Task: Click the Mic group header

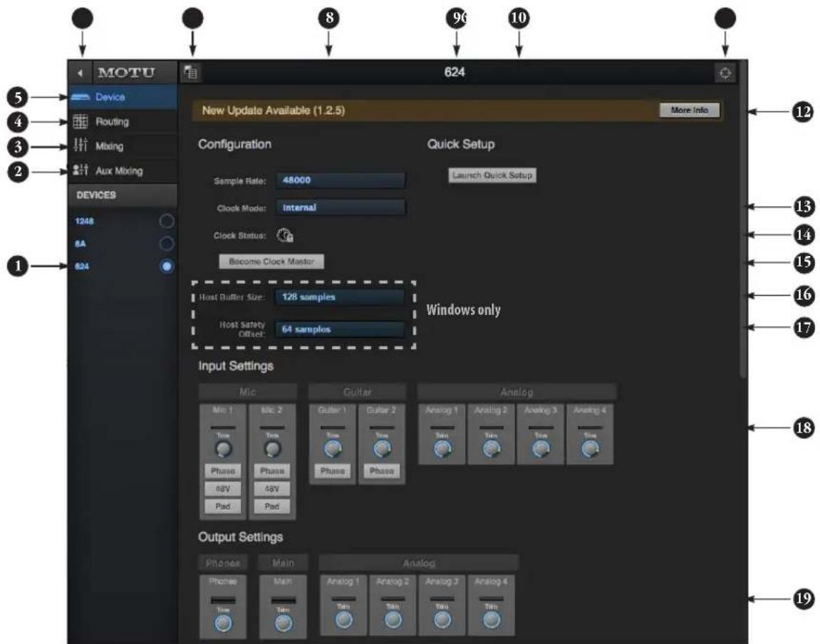Action: (248, 392)
